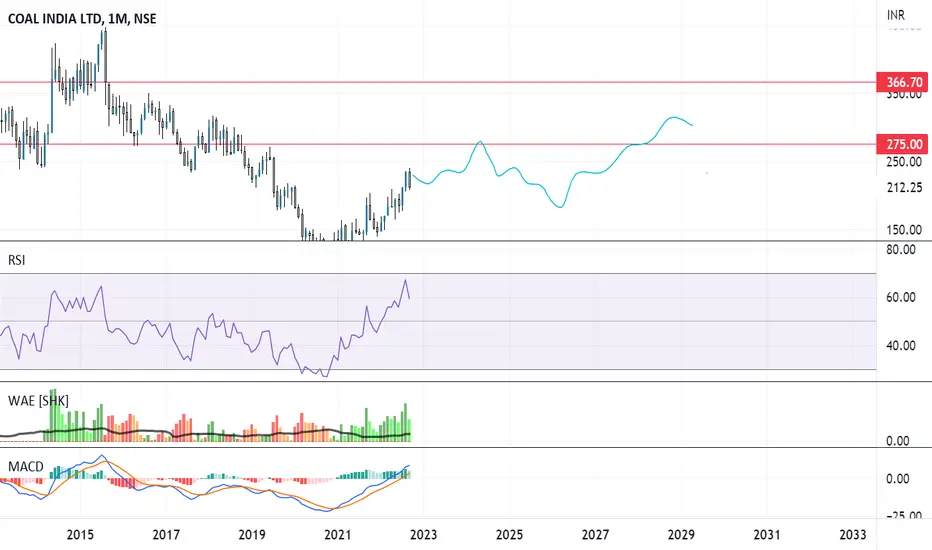Click the 2019 time axis label
Viewport: 932px width, 550px height.
tap(252, 535)
